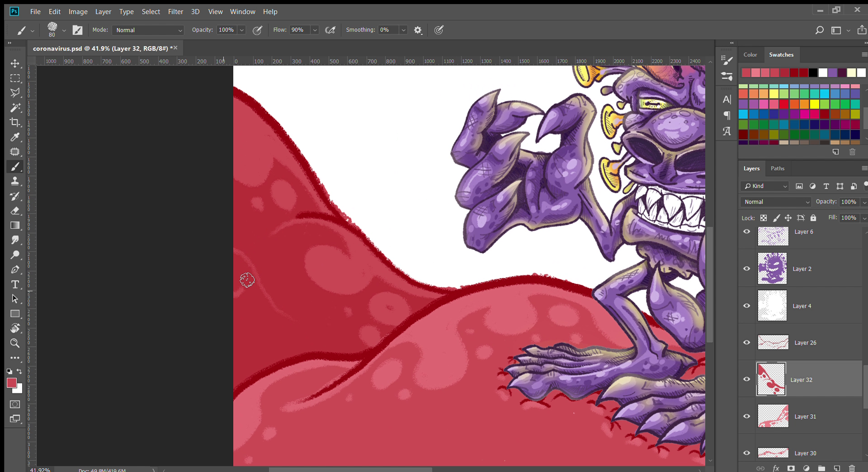The image size is (868, 472).
Task: Select the Magic Wand tool
Action: click(x=15, y=108)
